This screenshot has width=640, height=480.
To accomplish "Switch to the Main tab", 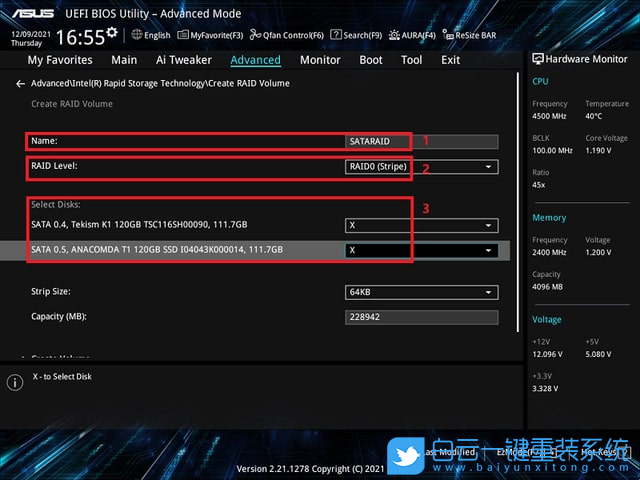I will 124,60.
